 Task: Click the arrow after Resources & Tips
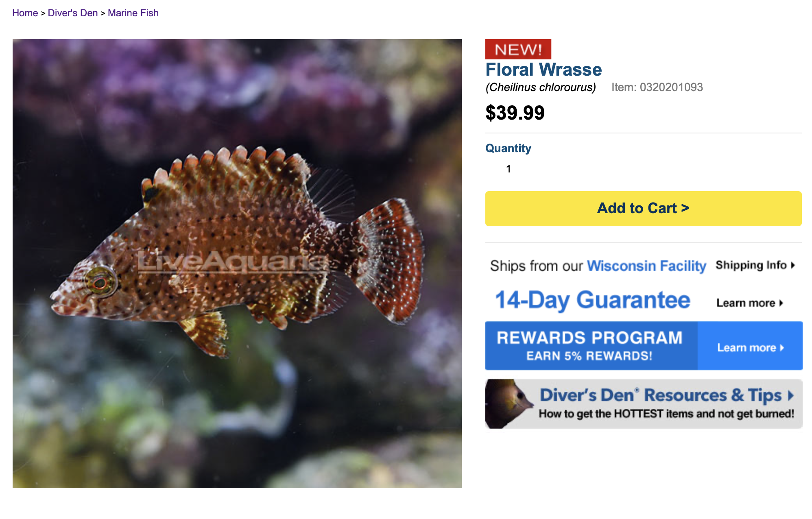click(x=791, y=396)
